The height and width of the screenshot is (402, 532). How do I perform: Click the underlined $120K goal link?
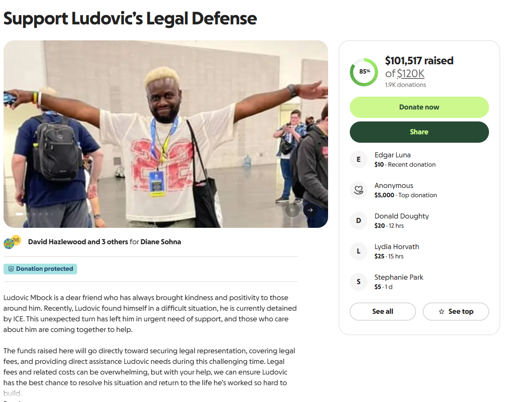pos(411,74)
